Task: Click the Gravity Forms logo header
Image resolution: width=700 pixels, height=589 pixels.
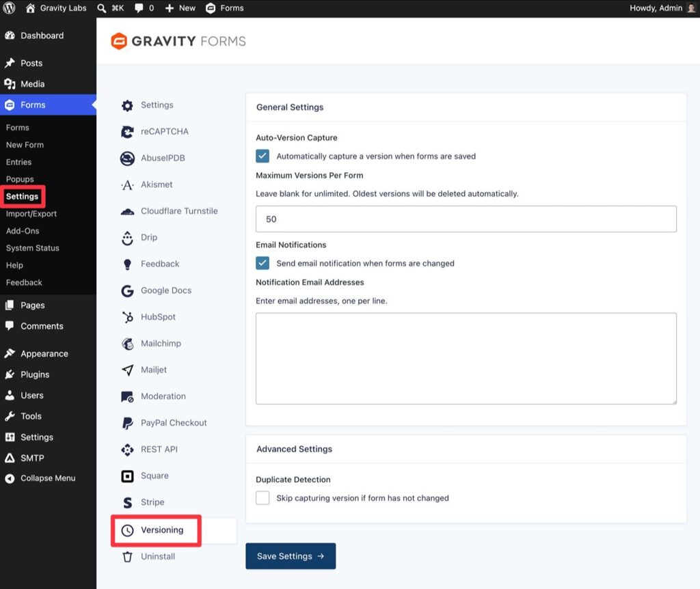Action: (x=178, y=41)
